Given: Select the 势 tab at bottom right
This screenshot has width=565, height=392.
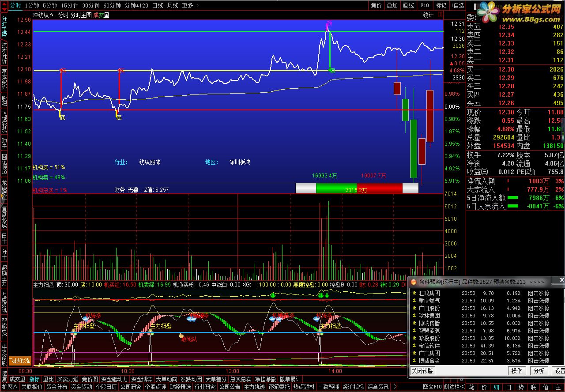Looking at the screenshot, I should click(521, 387).
